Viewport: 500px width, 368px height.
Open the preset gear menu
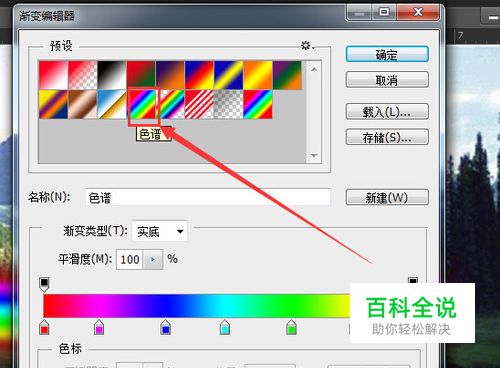307,46
